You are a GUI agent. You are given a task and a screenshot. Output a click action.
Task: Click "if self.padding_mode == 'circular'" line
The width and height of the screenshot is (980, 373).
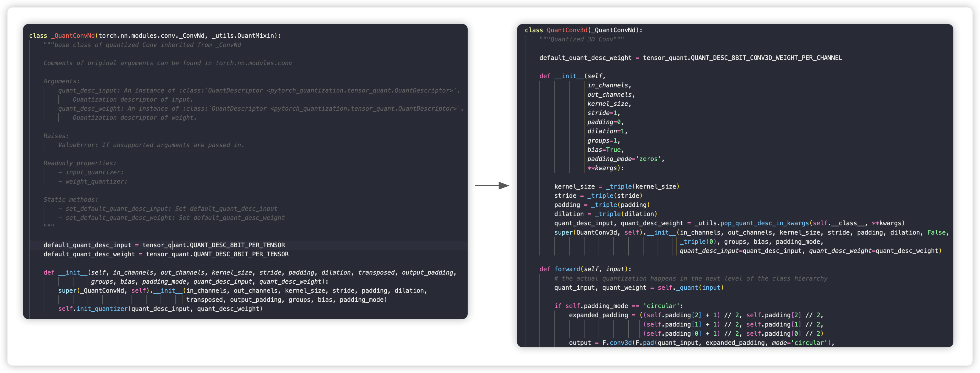point(619,306)
